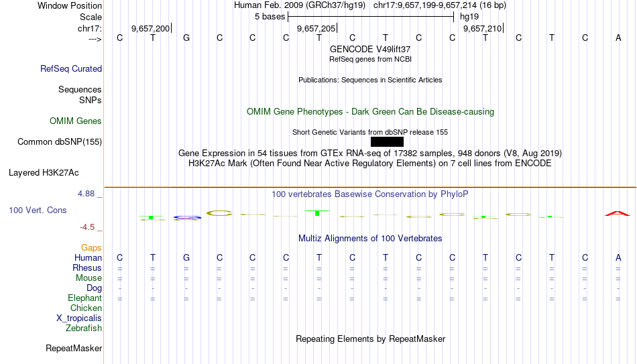The height and width of the screenshot is (364, 637).
Task: Click the GENCODE V49lift37 track title
Action: (x=370, y=49)
